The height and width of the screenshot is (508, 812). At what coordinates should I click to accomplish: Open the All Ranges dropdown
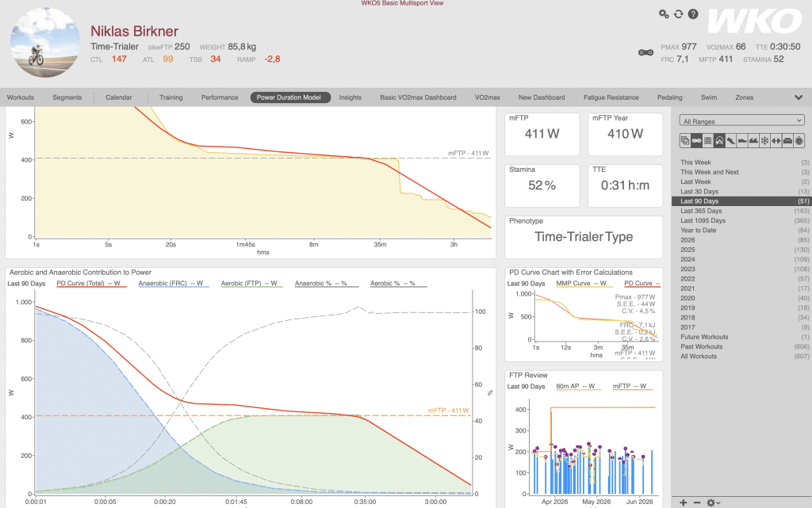click(x=741, y=120)
